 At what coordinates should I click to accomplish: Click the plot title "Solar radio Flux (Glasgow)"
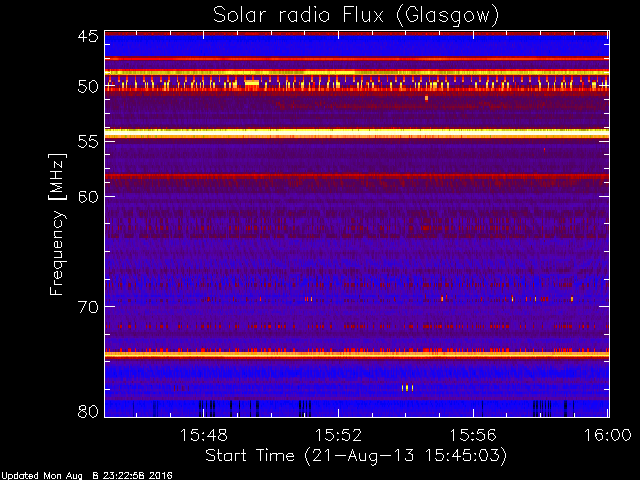[x=356, y=16]
